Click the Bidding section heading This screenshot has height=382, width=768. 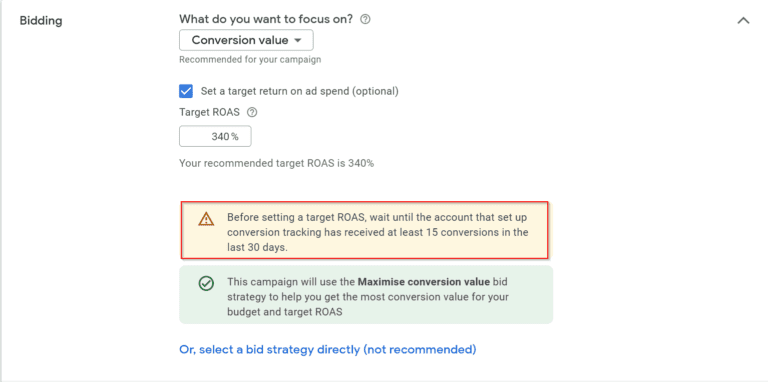pos(41,21)
